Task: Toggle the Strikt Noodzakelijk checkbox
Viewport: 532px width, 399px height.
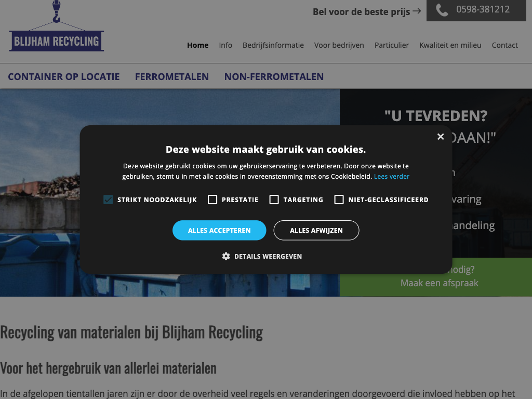Action: tap(108, 199)
